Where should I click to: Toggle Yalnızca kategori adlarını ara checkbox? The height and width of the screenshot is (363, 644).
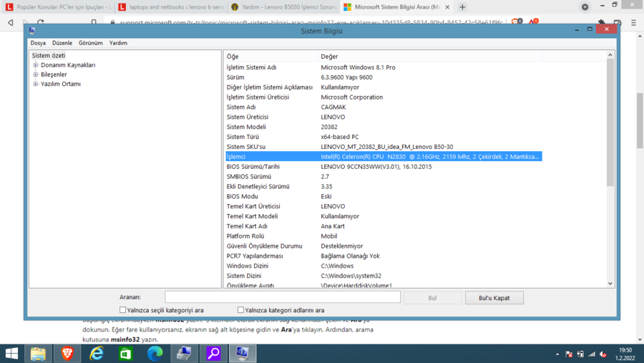[x=240, y=310]
